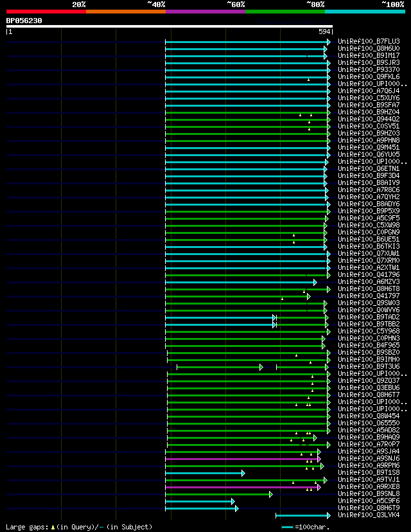Select the UniRef100_A7Q6J4 label

(x=369, y=91)
